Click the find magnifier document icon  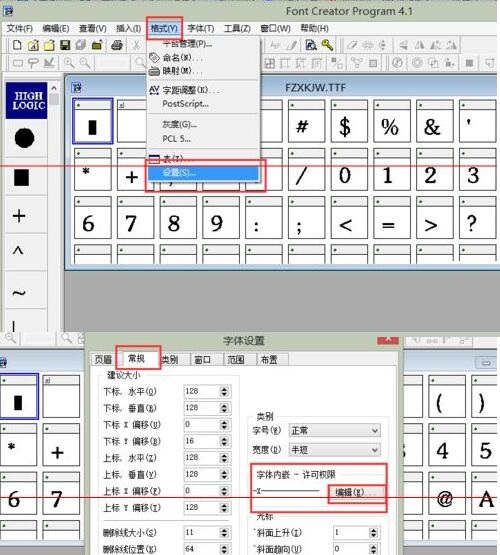[311, 45]
